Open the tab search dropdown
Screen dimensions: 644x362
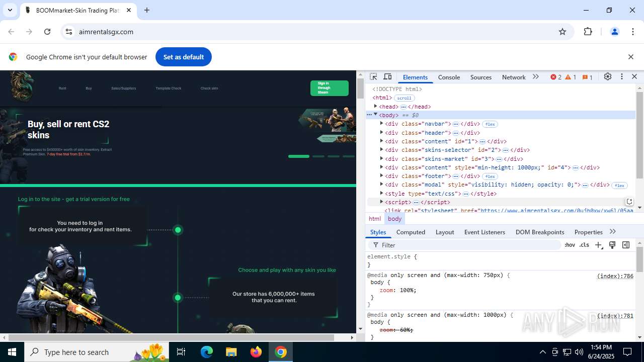(x=10, y=10)
